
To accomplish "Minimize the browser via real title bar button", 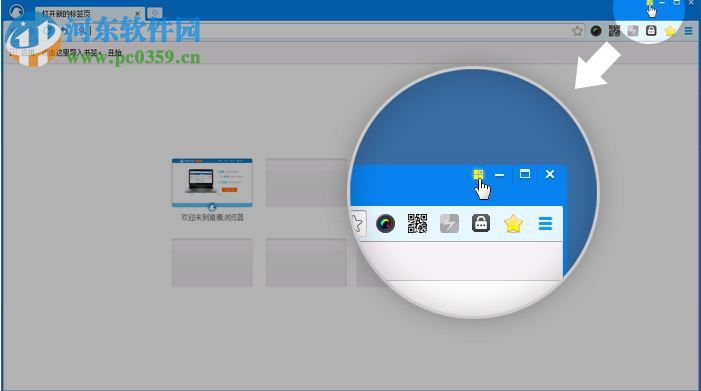I will click(662, 3).
